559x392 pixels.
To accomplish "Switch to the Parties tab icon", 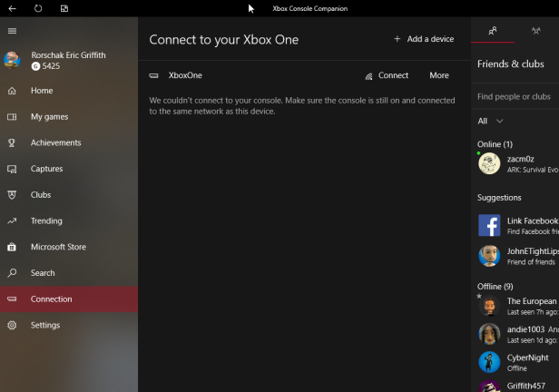I will point(536,31).
